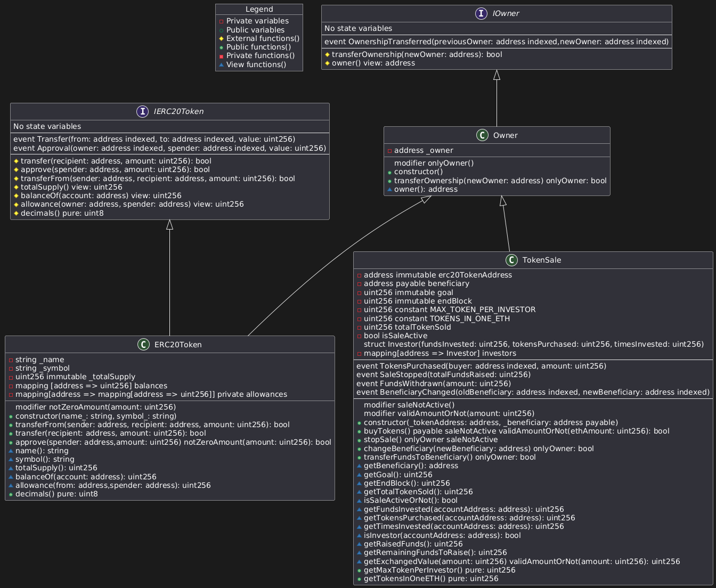This screenshot has height=588, width=716.
Task: Click the yellow diamond icon beside 'External functions()' in Legend
Action: 221,38
